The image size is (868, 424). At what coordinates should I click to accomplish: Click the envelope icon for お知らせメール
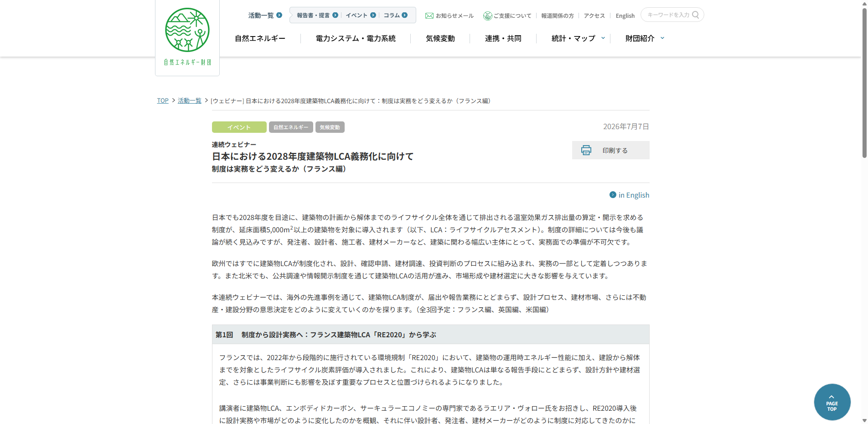tap(429, 16)
